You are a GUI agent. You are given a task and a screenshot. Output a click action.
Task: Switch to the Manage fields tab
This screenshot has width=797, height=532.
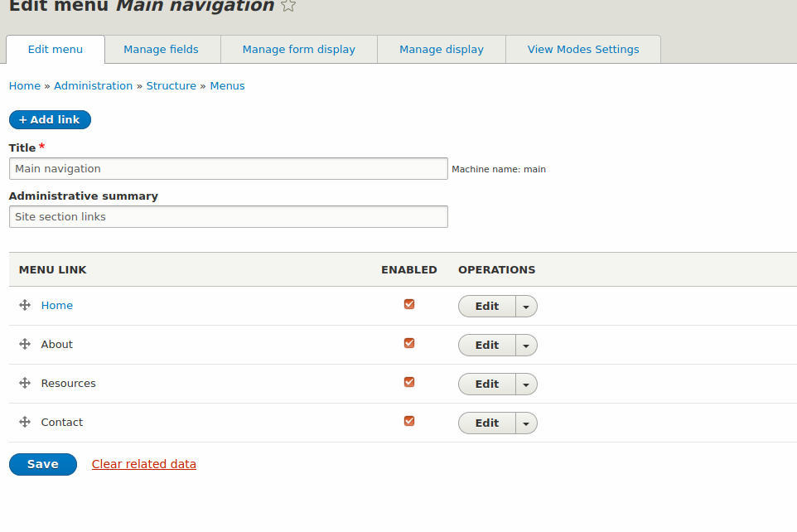pyautogui.click(x=161, y=50)
